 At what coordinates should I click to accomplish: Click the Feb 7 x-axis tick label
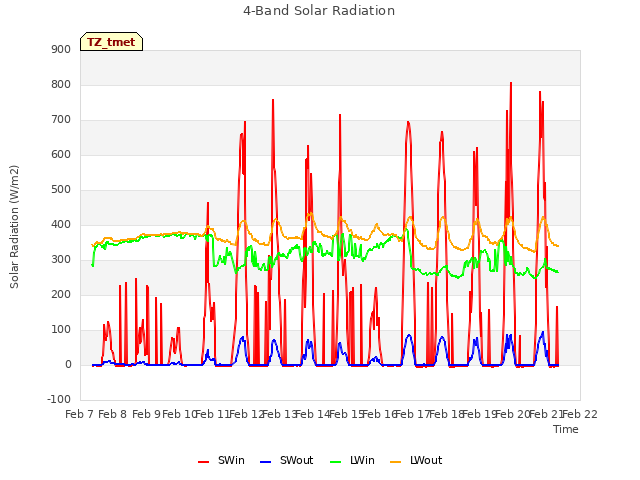80,414
